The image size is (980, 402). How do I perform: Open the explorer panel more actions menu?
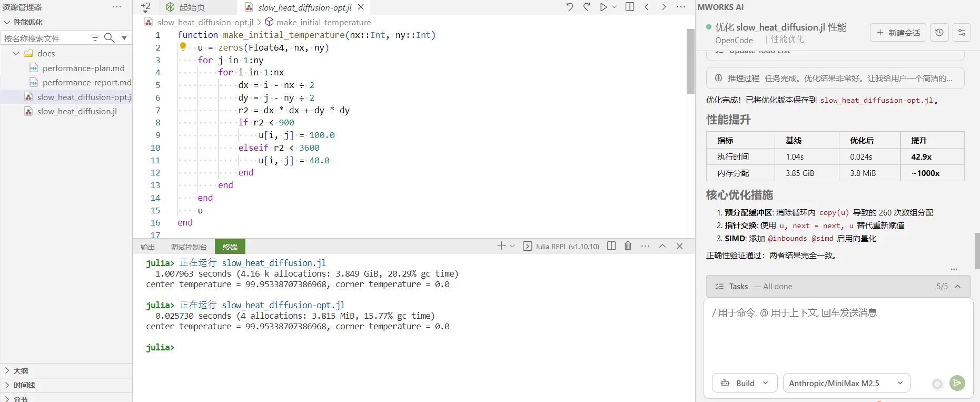click(117, 7)
